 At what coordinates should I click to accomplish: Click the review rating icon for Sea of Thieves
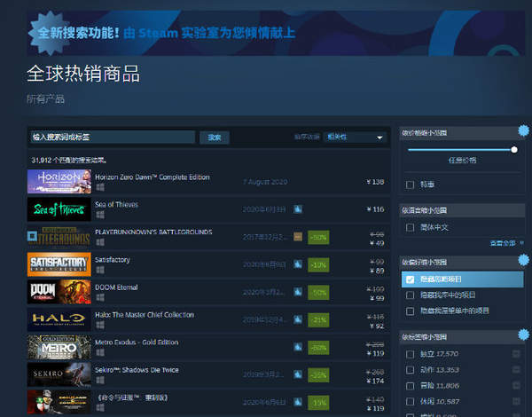pyautogui.click(x=298, y=209)
